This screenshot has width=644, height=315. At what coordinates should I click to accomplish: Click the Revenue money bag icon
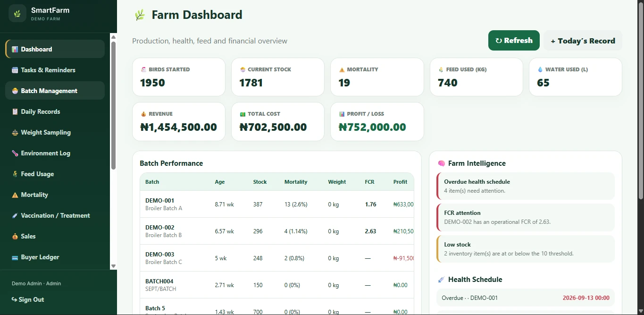click(143, 114)
